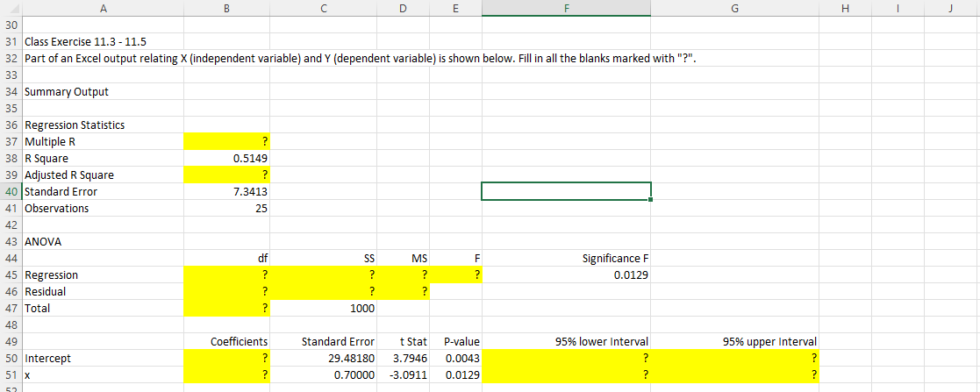Select Residual df '?' cell
The width and height of the screenshot is (980, 392).
click(227, 291)
